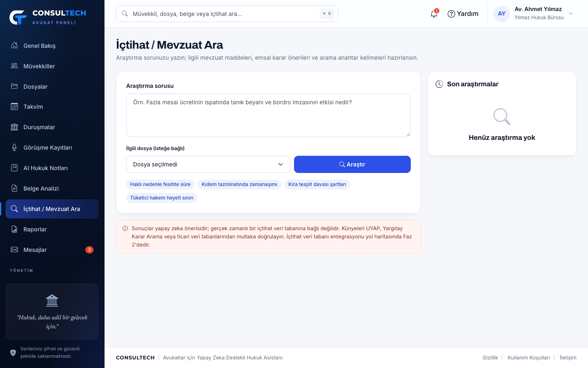The image size is (588, 368).
Task: Focus the Araştırma sorusu text area
Action: (x=268, y=115)
